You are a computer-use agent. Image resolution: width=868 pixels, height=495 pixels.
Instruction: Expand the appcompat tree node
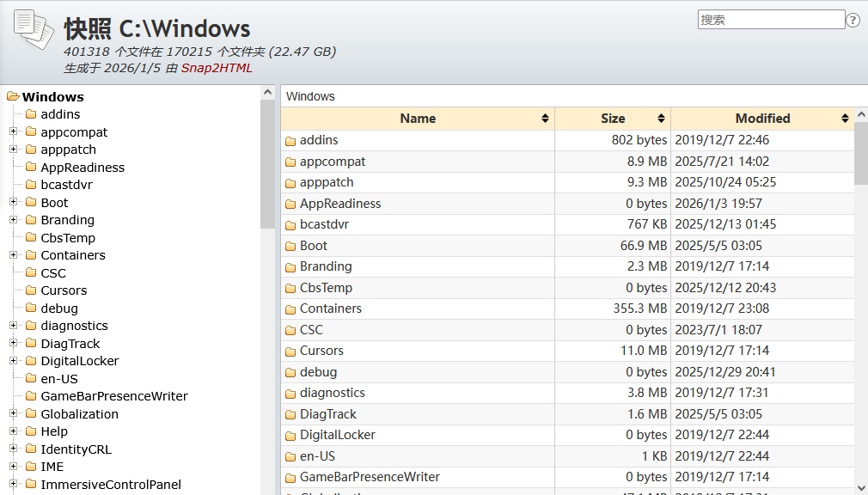click(14, 131)
